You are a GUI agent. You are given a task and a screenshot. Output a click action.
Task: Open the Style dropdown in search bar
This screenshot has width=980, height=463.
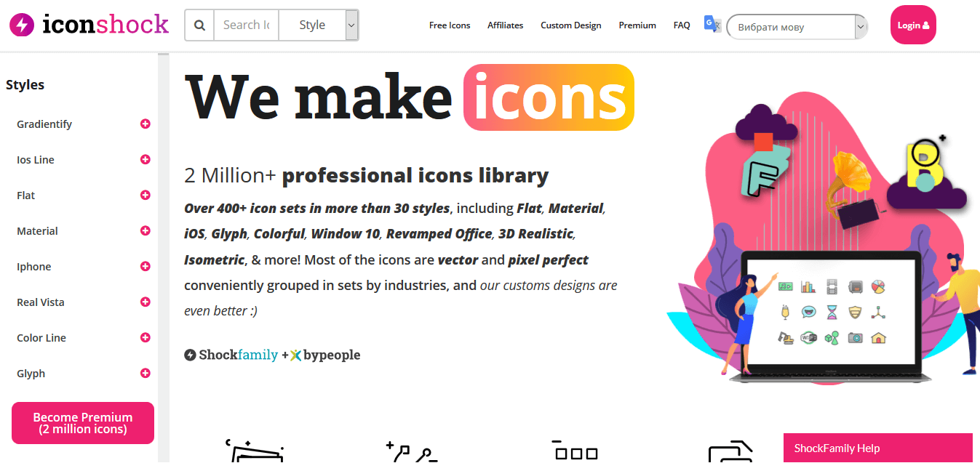(319, 25)
